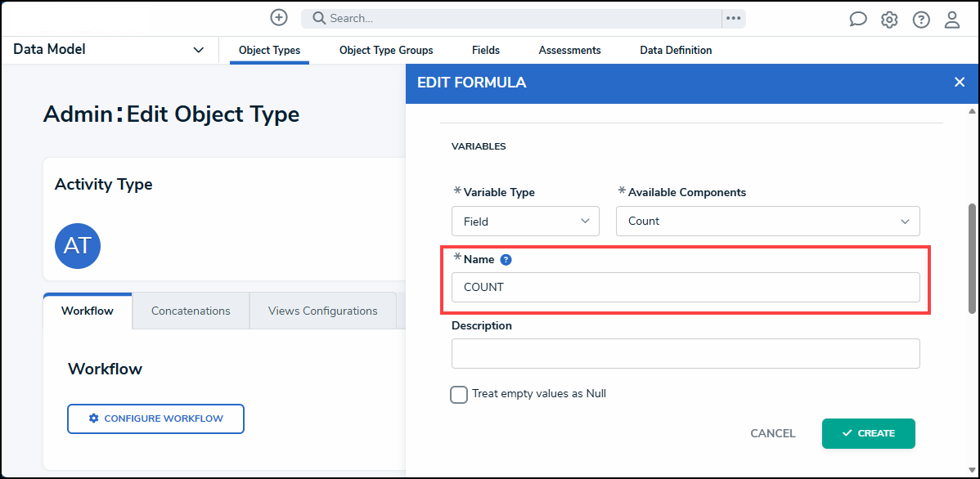Click the Create button
980x479 pixels.
click(x=868, y=433)
